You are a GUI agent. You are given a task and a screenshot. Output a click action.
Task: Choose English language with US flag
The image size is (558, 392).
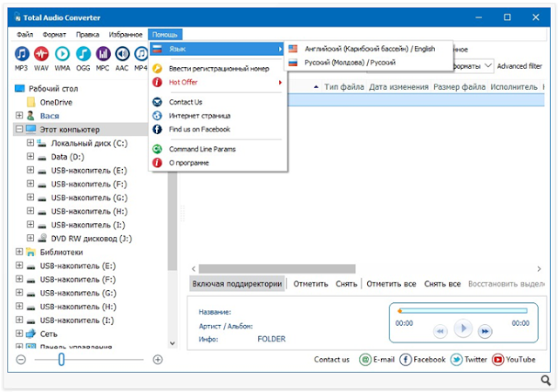pyautogui.click(x=369, y=49)
